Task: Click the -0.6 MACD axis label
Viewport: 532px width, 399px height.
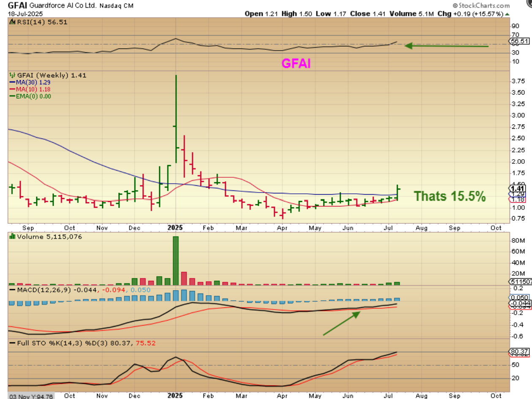Action: pos(517,337)
